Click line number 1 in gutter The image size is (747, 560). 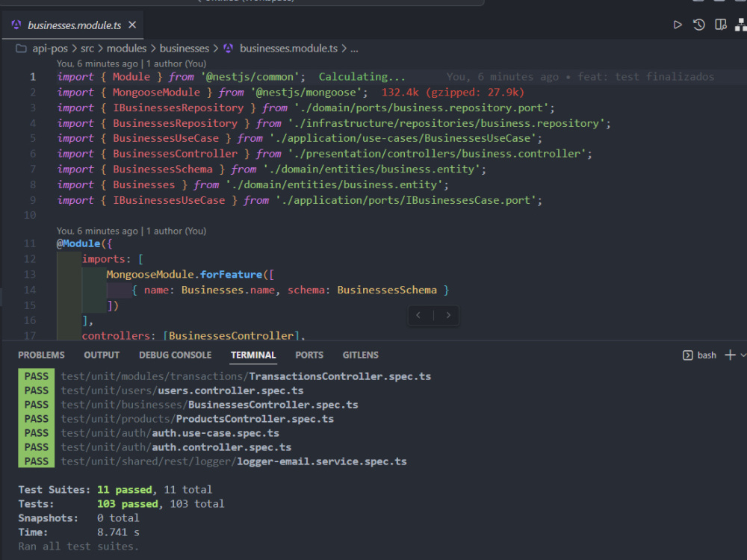pyautogui.click(x=32, y=77)
